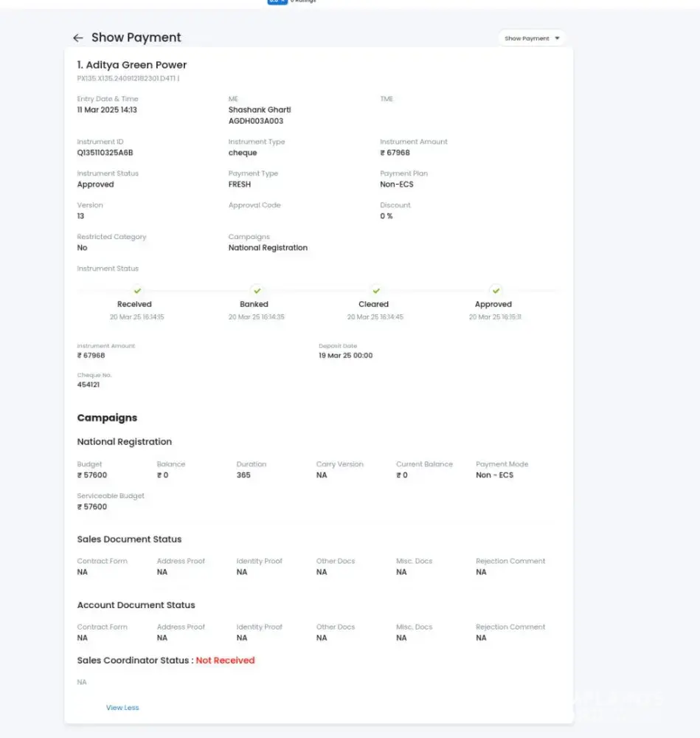Click the Aditya Green Power heading

pyautogui.click(x=132, y=65)
